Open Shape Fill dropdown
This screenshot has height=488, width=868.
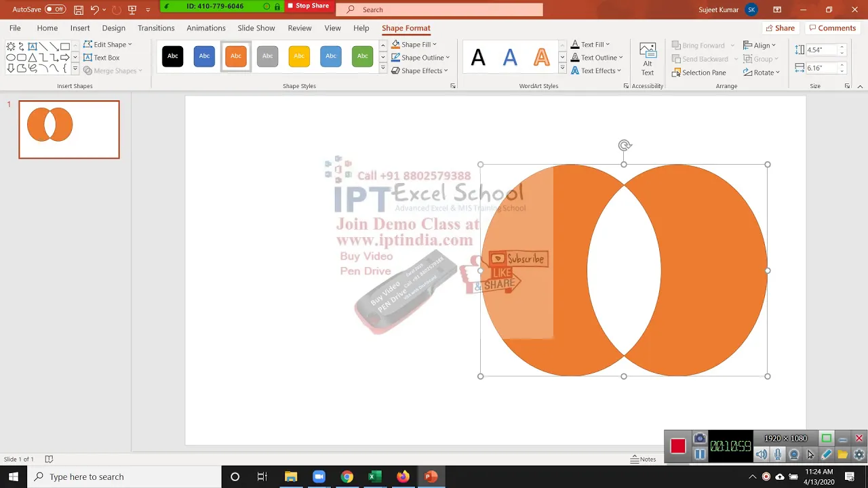(414, 45)
